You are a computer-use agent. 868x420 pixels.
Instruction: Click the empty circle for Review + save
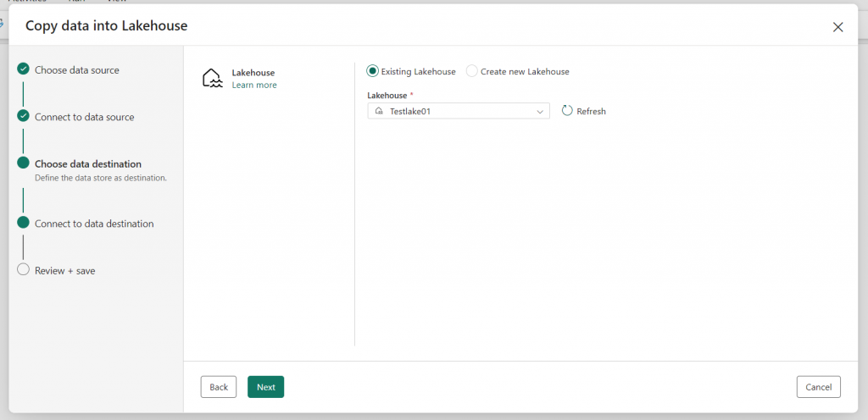tap(23, 269)
